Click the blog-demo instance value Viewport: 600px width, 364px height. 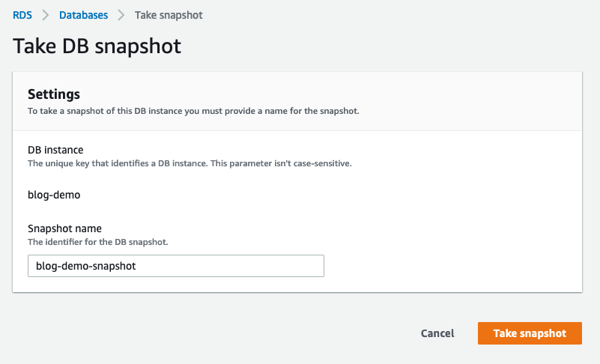tap(54, 195)
